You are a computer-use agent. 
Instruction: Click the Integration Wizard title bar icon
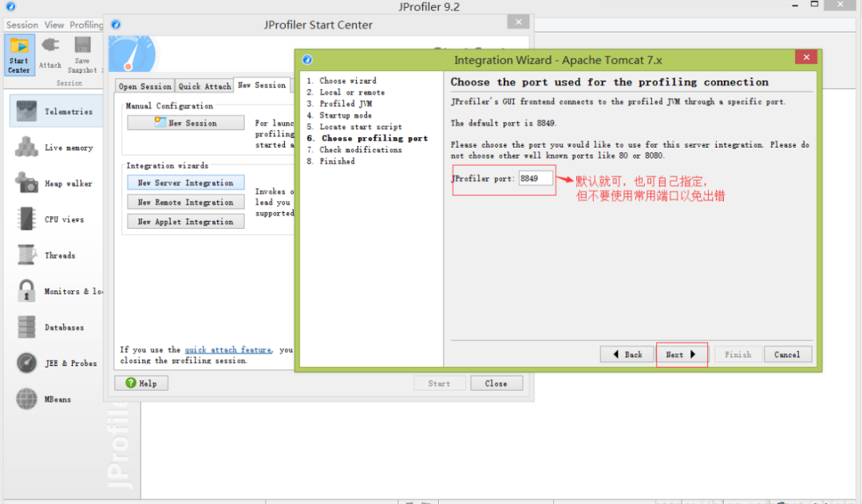click(x=307, y=60)
